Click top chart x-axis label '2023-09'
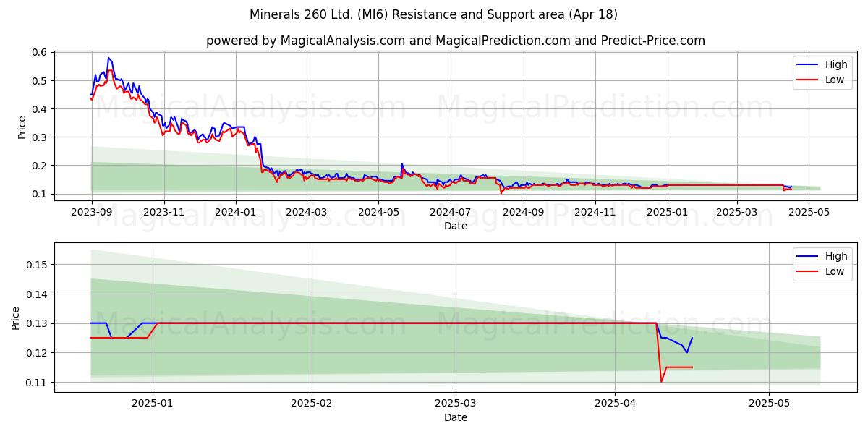The width and height of the screenshot is (868, 434). (x=92, y=213)
